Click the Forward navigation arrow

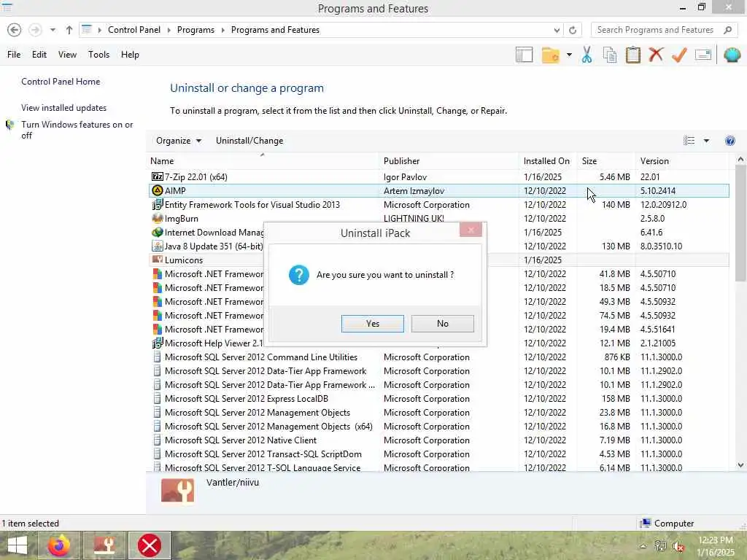[35, 30]
